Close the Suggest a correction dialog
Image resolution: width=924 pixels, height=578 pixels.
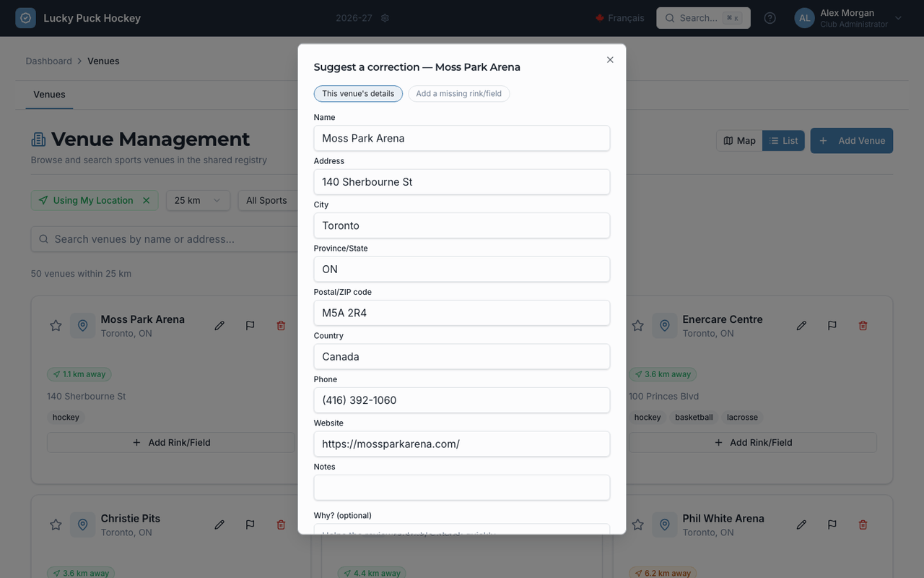(610, 60)
